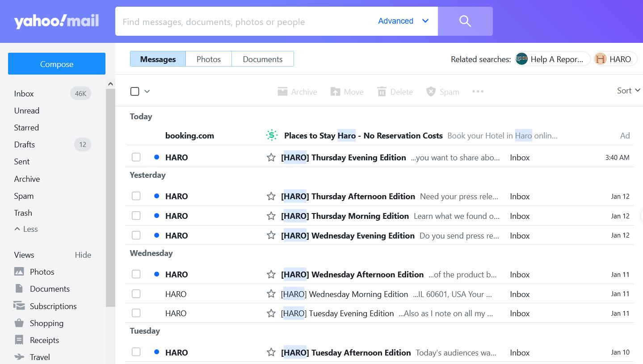The image size is (643, 364).
Task: Switch to the Documents tab
Action: pyautogui.click(x=263, y=59)
